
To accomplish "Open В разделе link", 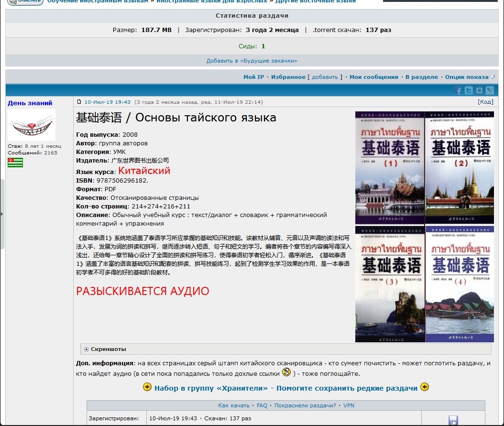I will [x=421, y=77].
